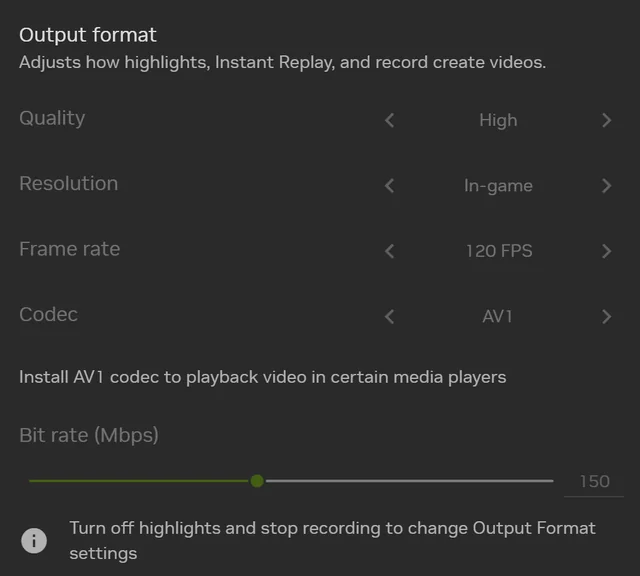The height and width of the screenshot is (576, 640).
Task: Click the Bit rate value field showing 150
Action: point(594,482)
